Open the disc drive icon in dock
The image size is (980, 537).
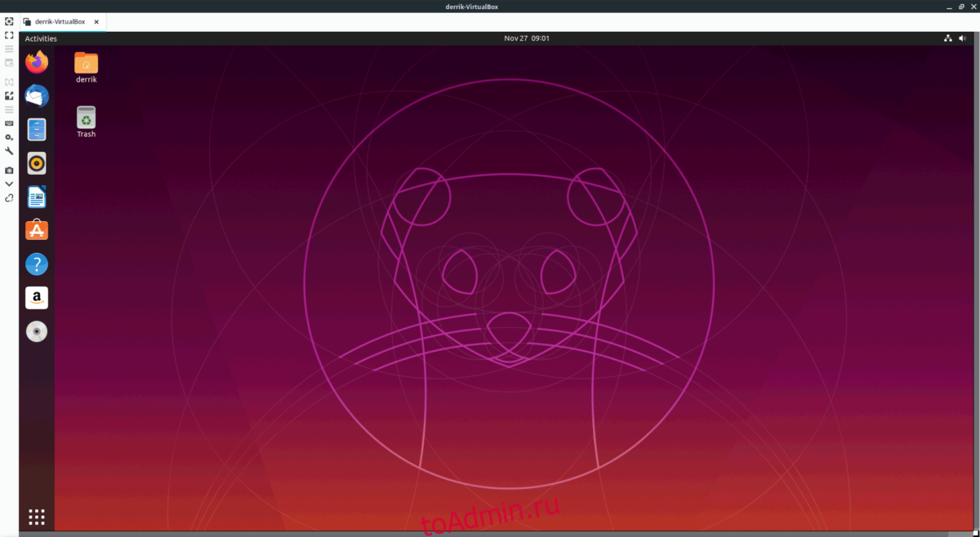pos(37,331)
